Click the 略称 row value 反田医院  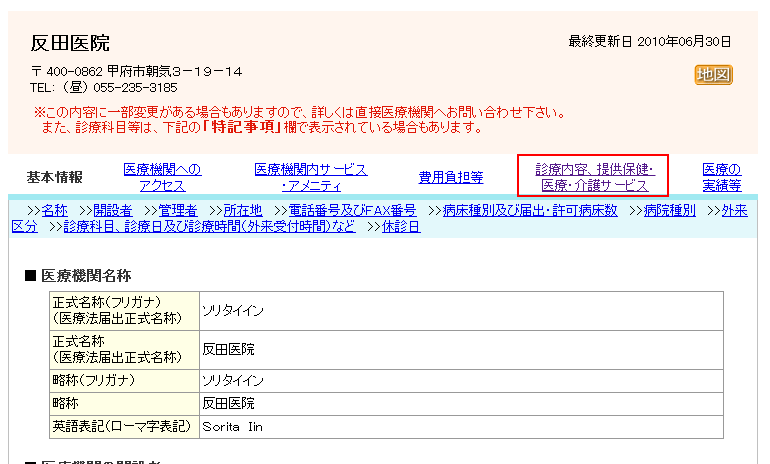[461, 404]
